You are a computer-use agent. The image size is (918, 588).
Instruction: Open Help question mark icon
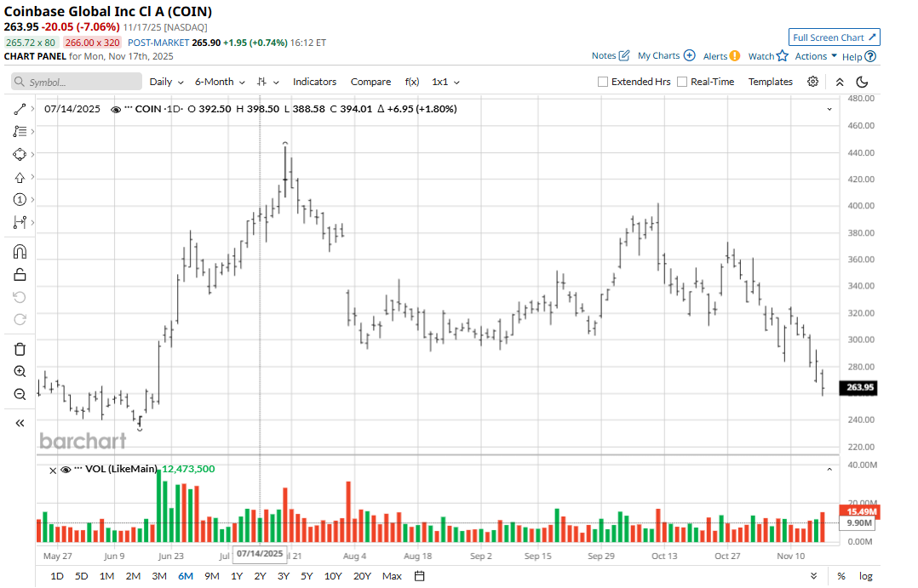[870, 57]
